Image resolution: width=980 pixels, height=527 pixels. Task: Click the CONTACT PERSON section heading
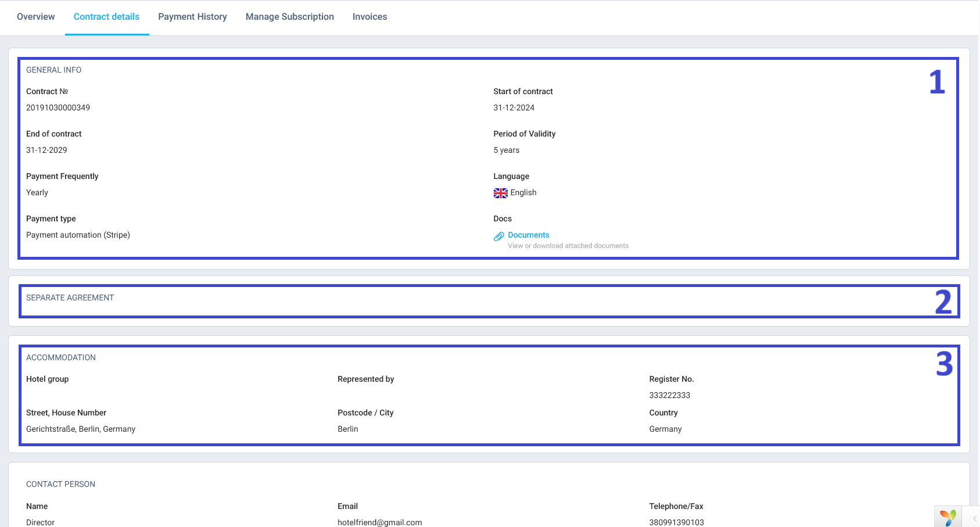click(x=60, y=484)
